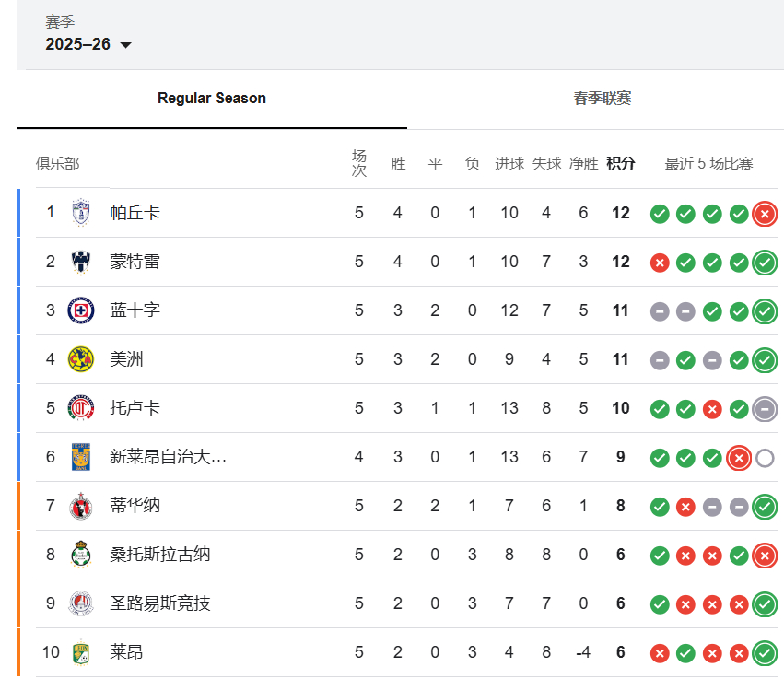Click the Tigres crest in row 6
Image resolution: width=784 pixels, height=679 pixels.
pos(81,456)
